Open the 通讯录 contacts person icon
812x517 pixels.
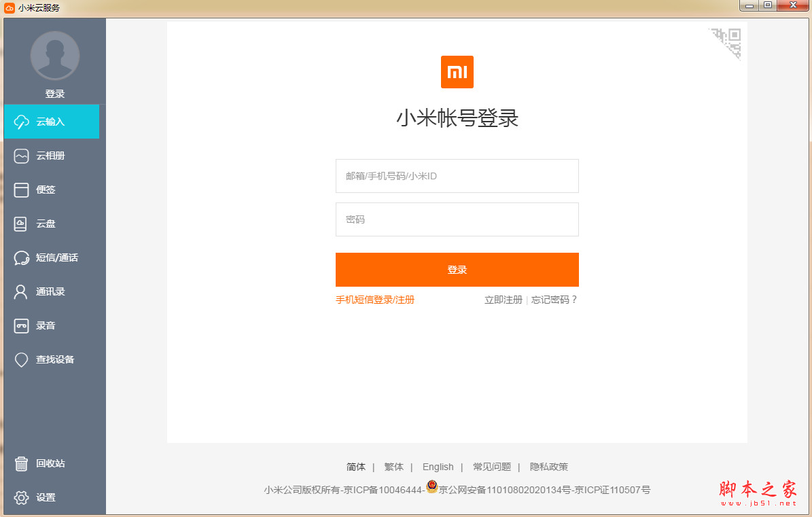20,292
